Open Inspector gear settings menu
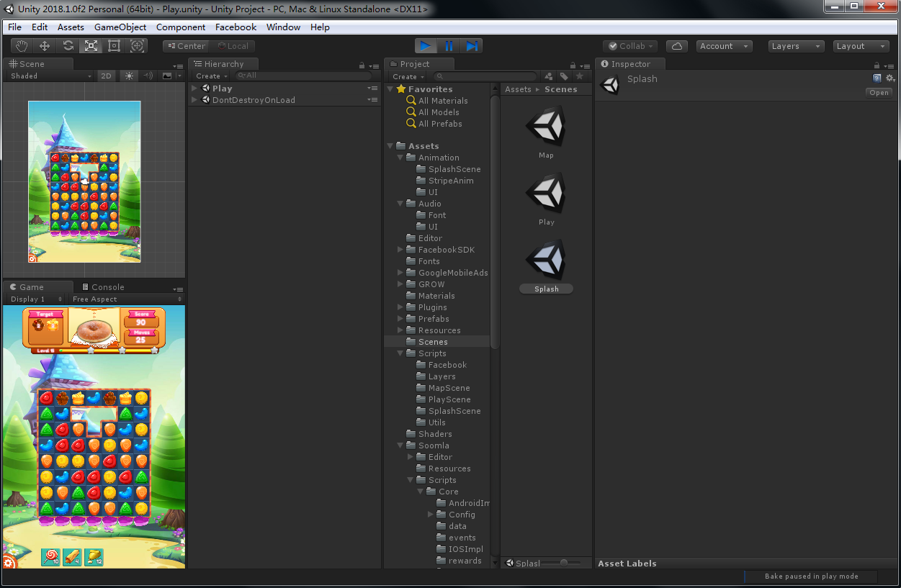901x588 pixels. [890, 78]
